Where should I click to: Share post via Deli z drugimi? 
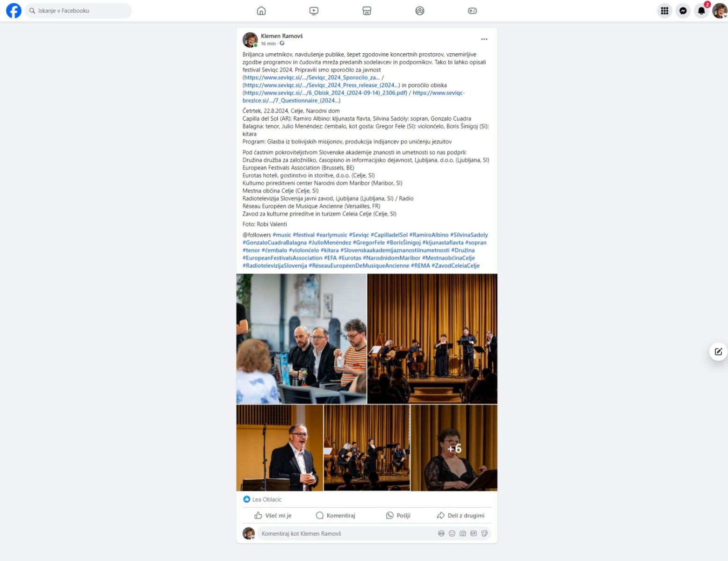click(461, 516)
